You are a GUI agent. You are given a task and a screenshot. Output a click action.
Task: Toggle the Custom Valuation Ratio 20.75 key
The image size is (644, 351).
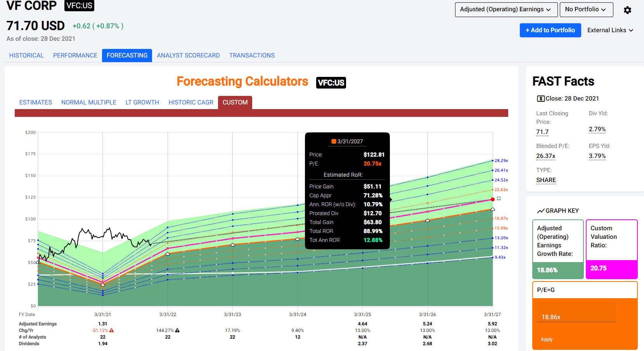611,249
